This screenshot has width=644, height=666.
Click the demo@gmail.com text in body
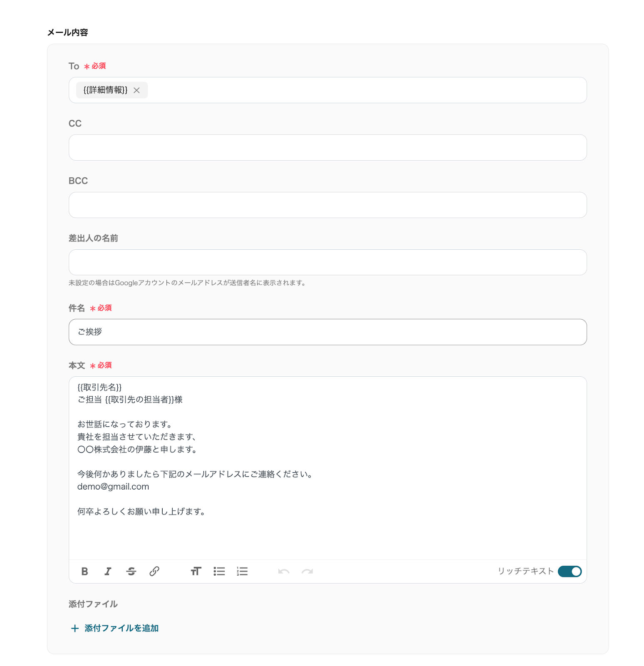pyautogui.click(x=113, y=487)
